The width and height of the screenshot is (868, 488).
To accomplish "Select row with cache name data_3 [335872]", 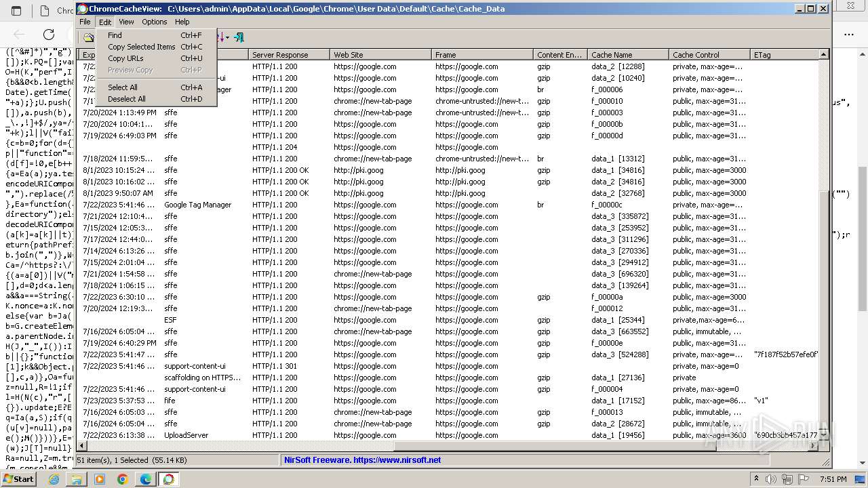I will click(x=449, y=216).
